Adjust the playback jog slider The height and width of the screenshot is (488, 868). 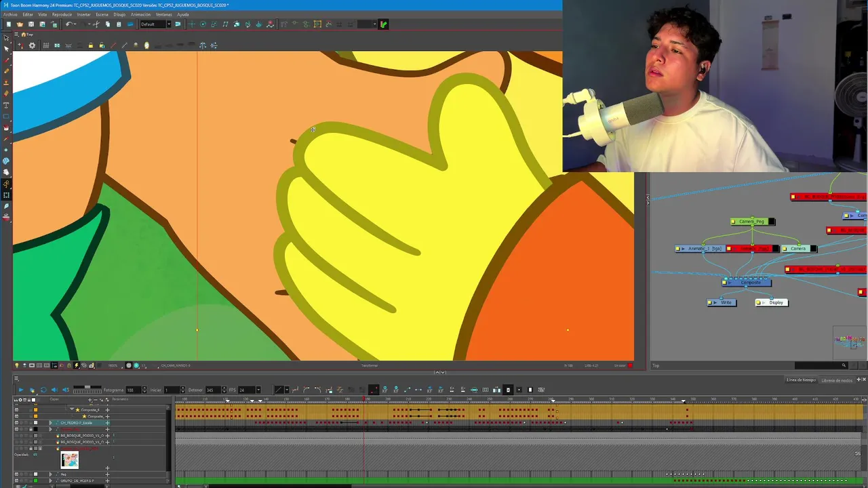[x=87, y=389]
